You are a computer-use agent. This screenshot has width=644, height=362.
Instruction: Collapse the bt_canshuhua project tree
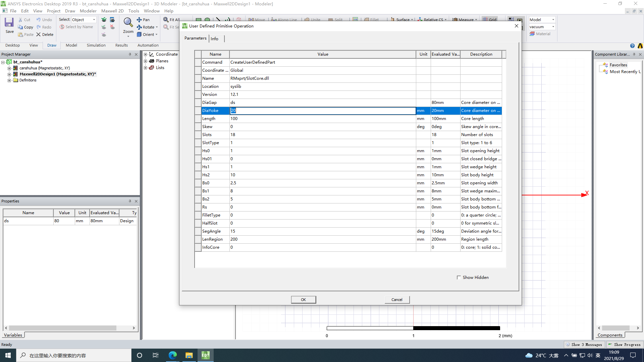point(3,62)
